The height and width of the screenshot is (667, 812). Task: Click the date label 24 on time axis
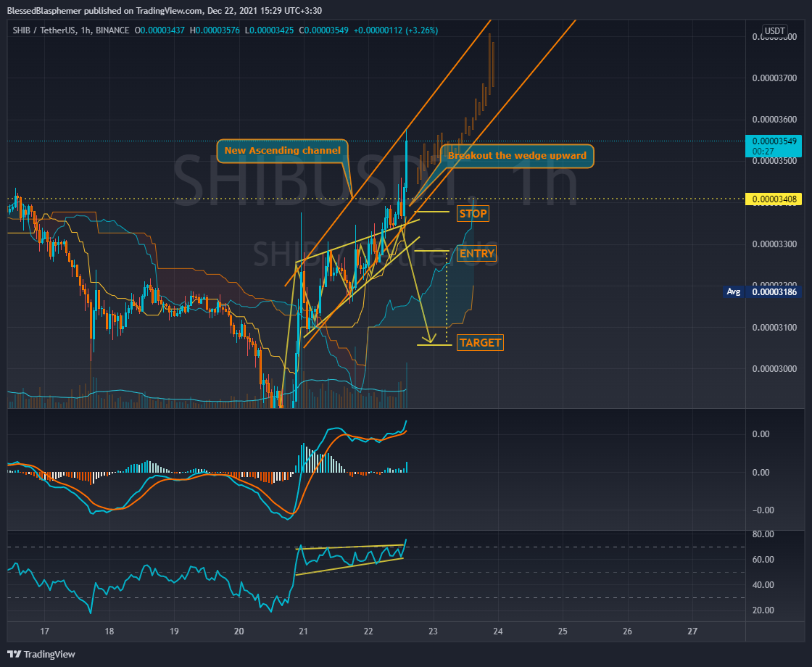pos(497,631)
